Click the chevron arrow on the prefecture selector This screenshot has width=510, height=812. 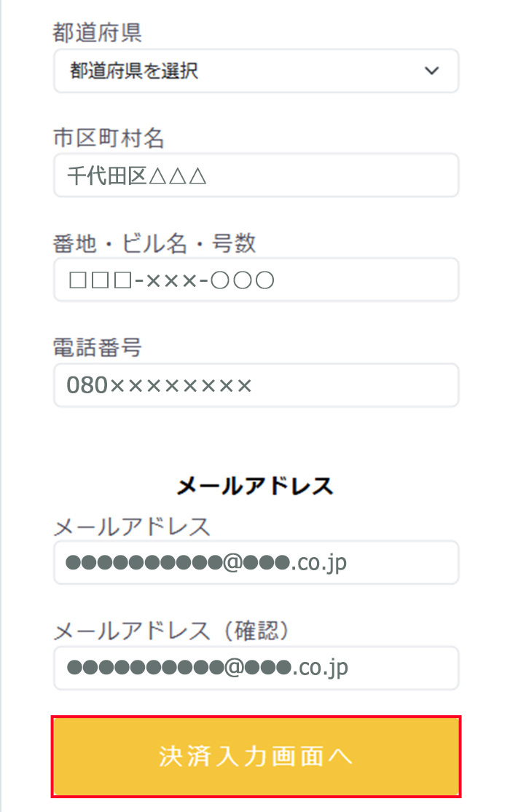[x=431, y=71]
